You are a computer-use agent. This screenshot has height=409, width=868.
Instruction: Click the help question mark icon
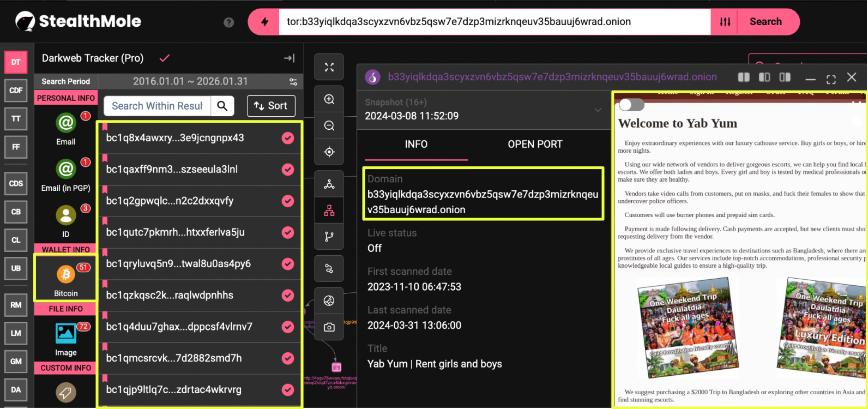point(229,22)
